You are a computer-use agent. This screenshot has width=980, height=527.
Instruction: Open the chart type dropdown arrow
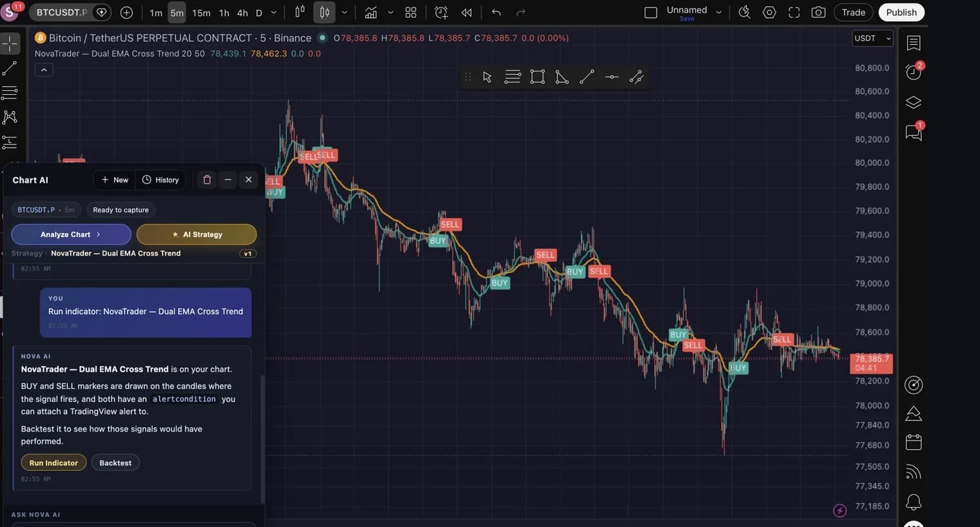(344, 12)
